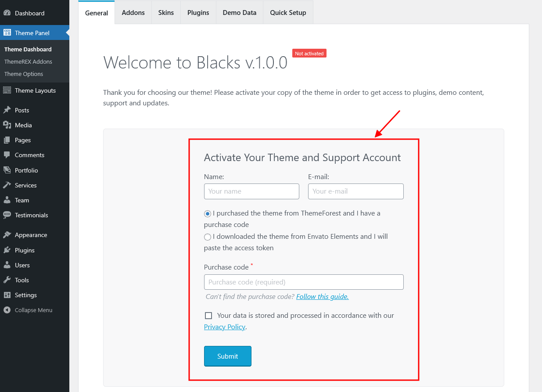Click the Activate Your Theme and Support Account heading
The image size is (542, 392).
click(302, 158)
